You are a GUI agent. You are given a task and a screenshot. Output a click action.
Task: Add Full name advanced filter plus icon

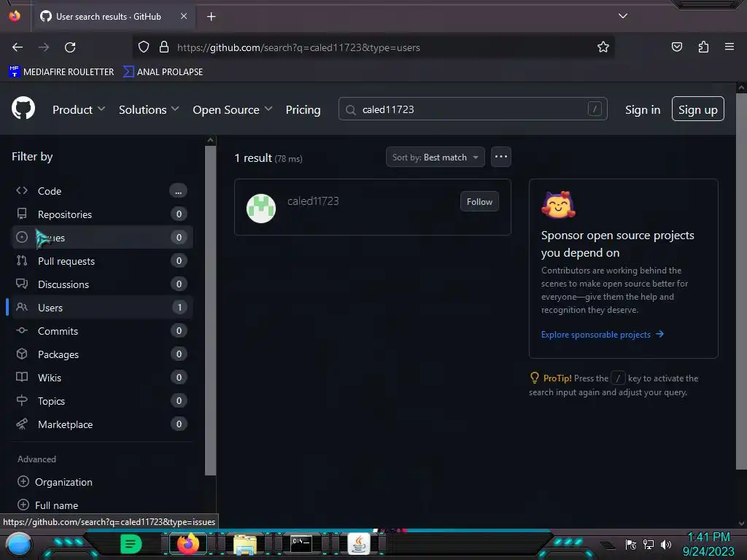pyautogui.click(x=23, y=505)
